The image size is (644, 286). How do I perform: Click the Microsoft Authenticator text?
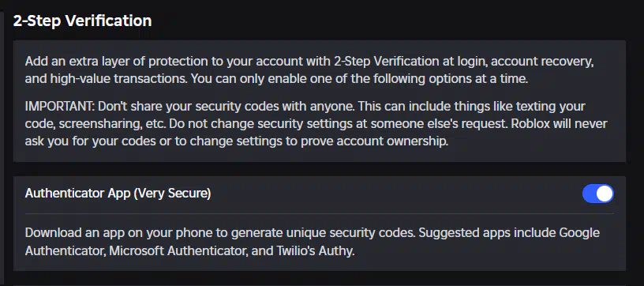pyautogui.click(x=178, y=250)
